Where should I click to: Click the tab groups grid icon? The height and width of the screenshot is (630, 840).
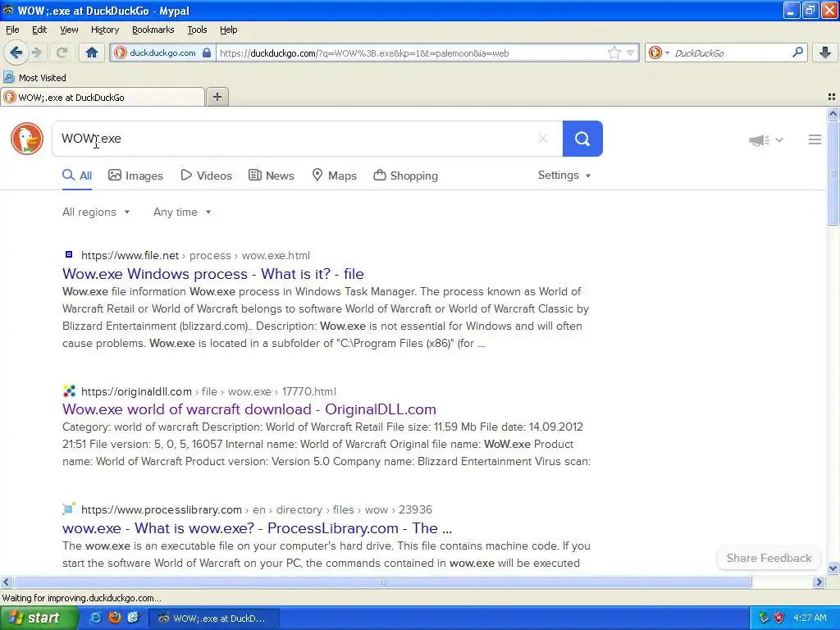tap(832, 97)
